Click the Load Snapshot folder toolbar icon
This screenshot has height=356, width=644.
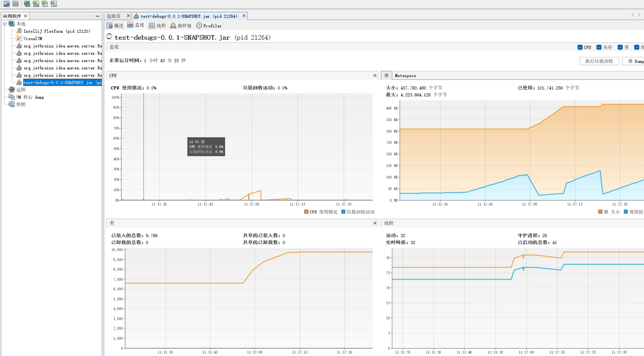click(x=7, y=4)
